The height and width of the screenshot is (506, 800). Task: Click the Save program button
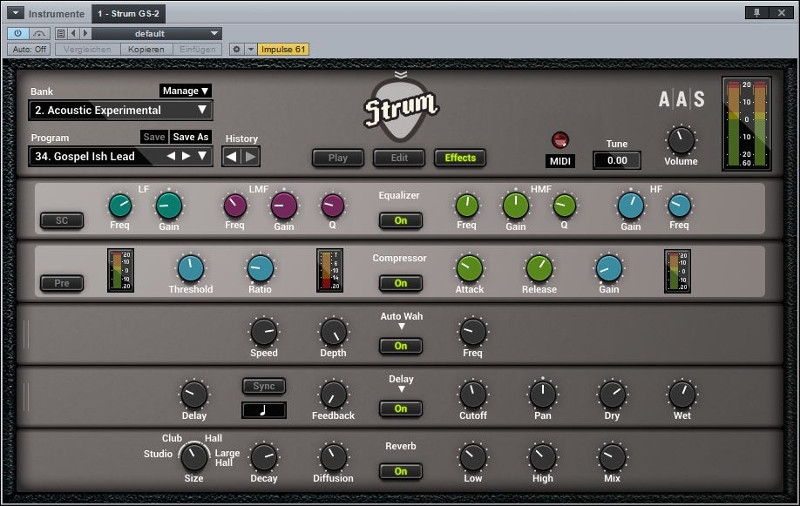click(154, 137)
